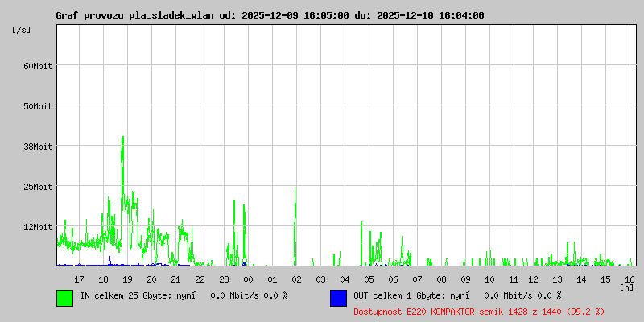644x322 pixels.
Task: Click hour marker 13 on the time axis
Action: pyautogui.click(x=556, y=279)
